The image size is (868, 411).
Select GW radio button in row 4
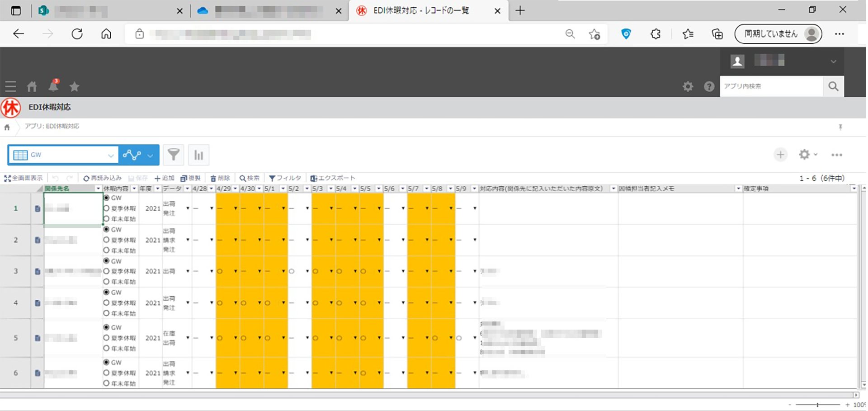[107, 292]
